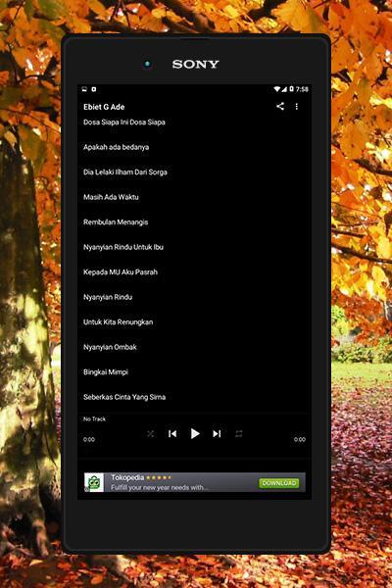The height and width of the screenshot is (588, 392).
Task: Play song Dosa Siapa Ini Dosa Siapa
Action: tap(194, 122)
